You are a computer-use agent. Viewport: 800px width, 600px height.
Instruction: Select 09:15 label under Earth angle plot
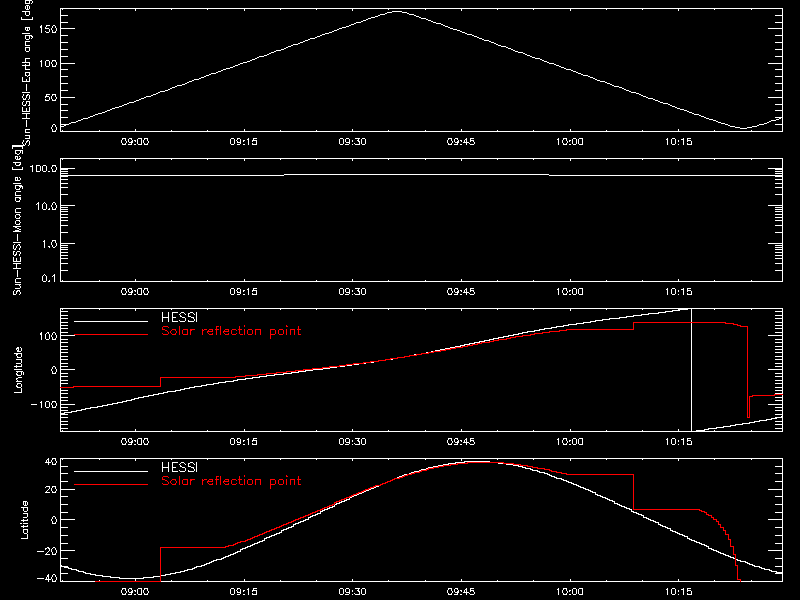243,142
